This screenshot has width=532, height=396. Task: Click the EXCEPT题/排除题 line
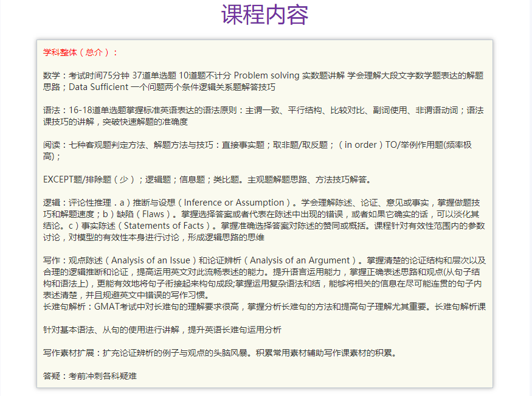[x=208, y=179]
